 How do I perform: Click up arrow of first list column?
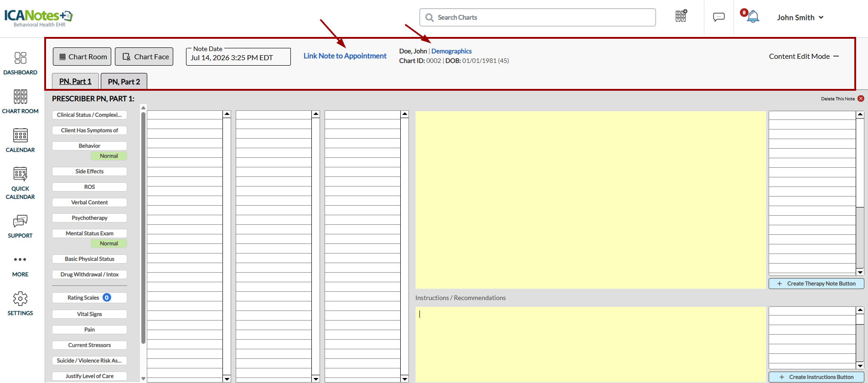227,114
